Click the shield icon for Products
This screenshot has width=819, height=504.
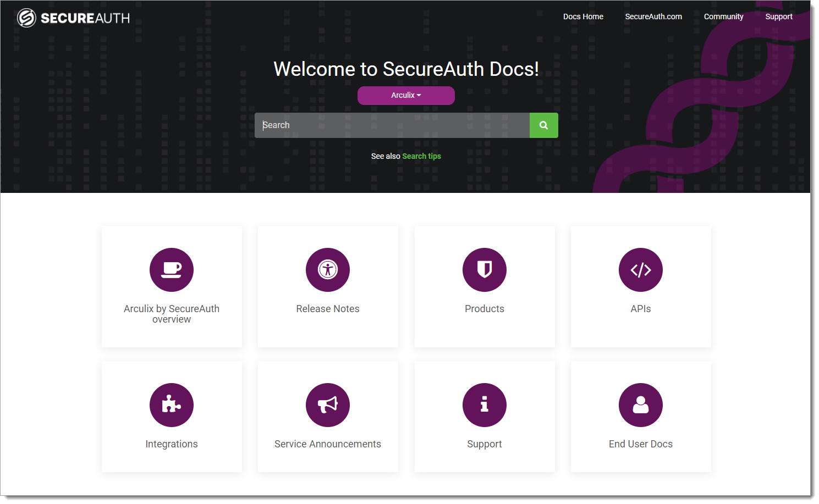[x=485, y=270]
